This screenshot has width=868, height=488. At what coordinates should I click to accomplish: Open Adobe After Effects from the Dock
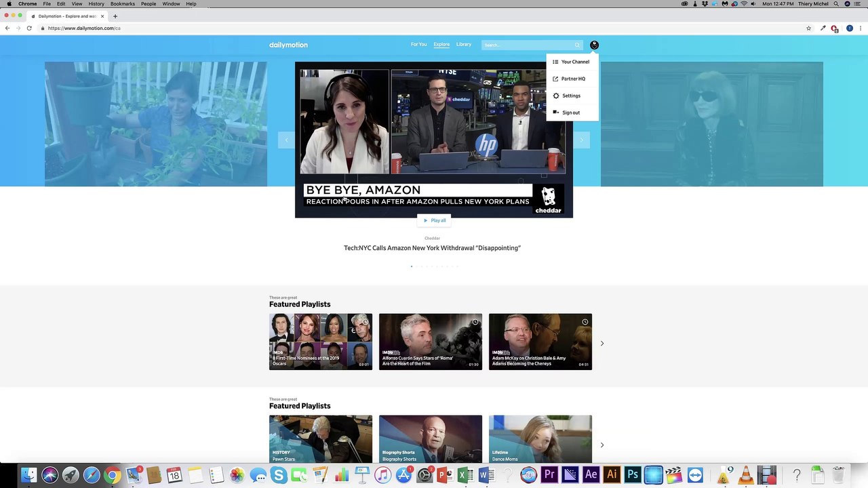591,475
